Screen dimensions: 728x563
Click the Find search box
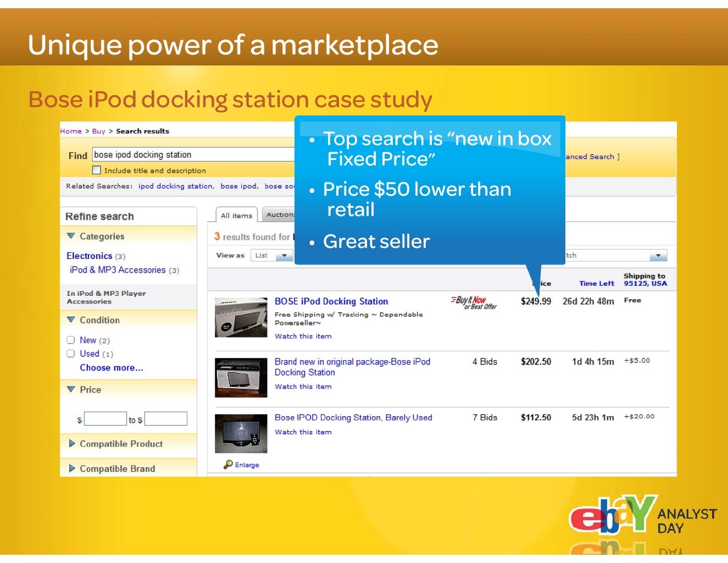193,154
